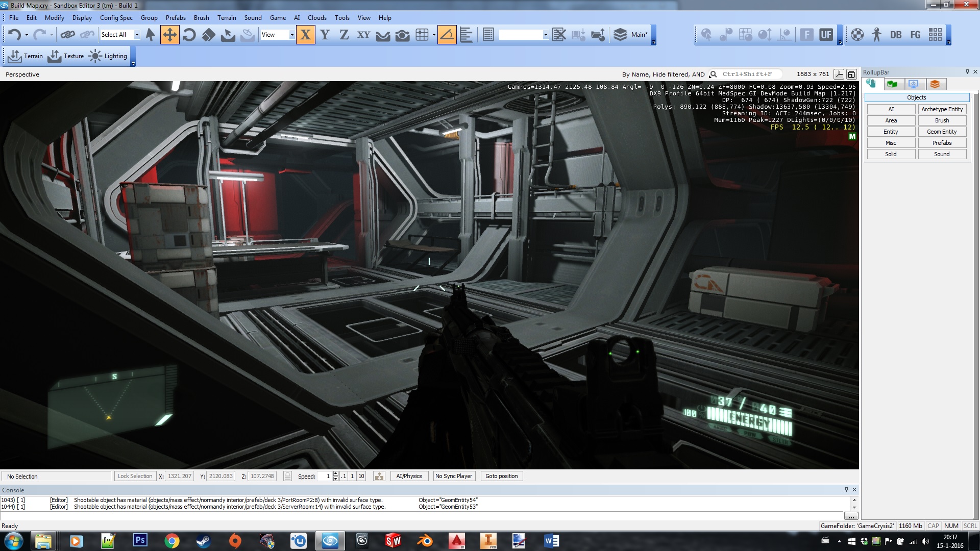980x551 pixels.
Task: Toggle Snap Angle button
Action: coord(447,35)
